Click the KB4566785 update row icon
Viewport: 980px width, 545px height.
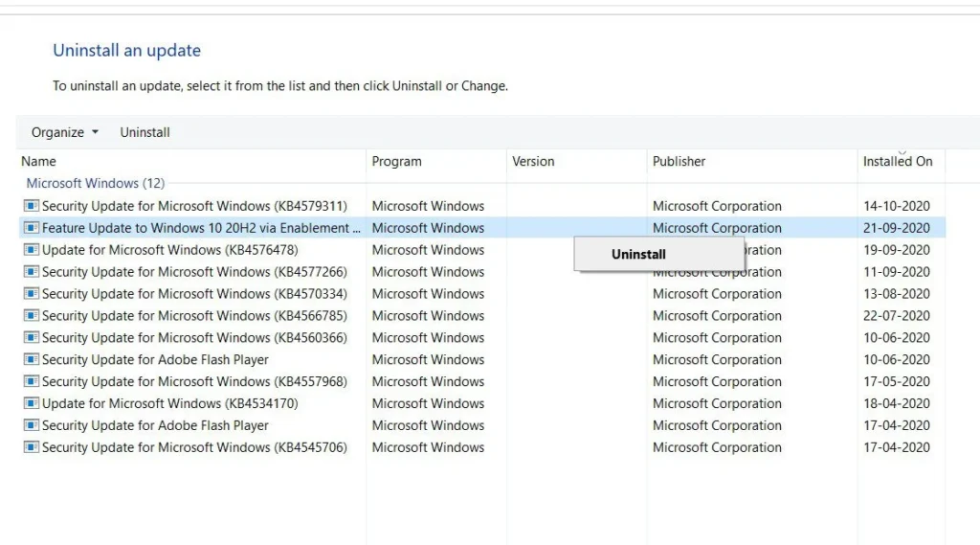pos(32,315)
